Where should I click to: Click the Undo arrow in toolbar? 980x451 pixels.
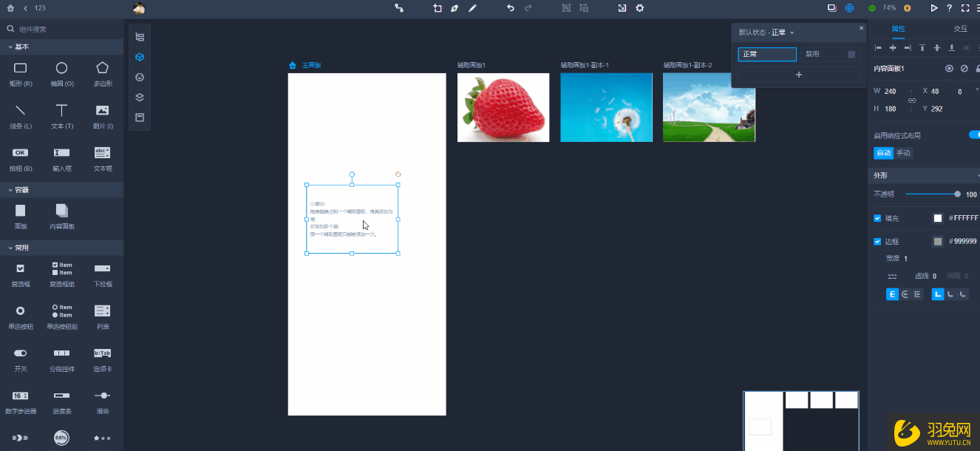(x=510, y=8)
